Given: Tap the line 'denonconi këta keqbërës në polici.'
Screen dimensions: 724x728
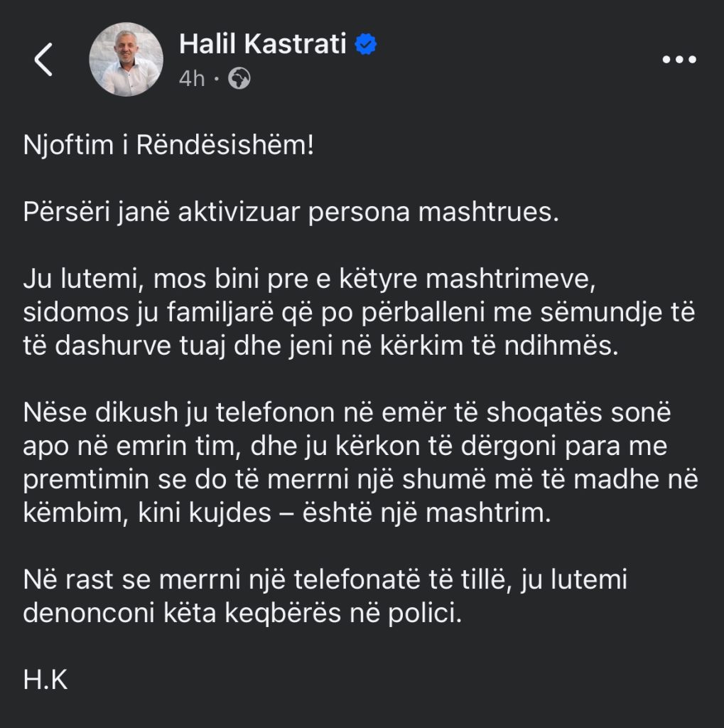Looking at the screenshot, I should (x=243, y=613).
